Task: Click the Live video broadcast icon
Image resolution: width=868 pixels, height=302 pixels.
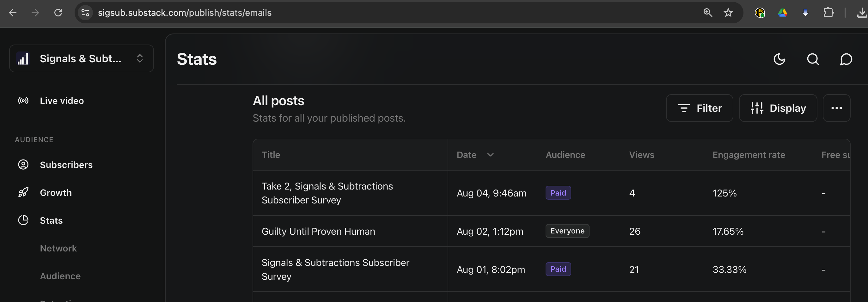Action: 23,101
